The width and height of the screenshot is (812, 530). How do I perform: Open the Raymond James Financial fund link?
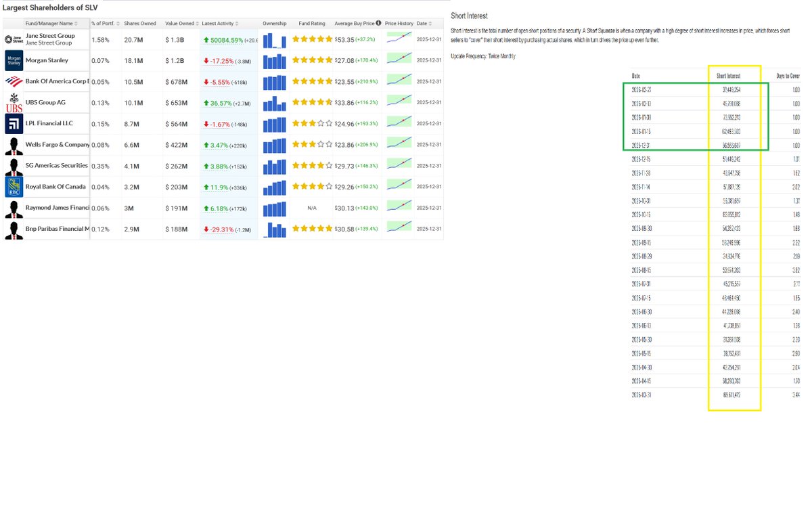(x=58, y=208)
